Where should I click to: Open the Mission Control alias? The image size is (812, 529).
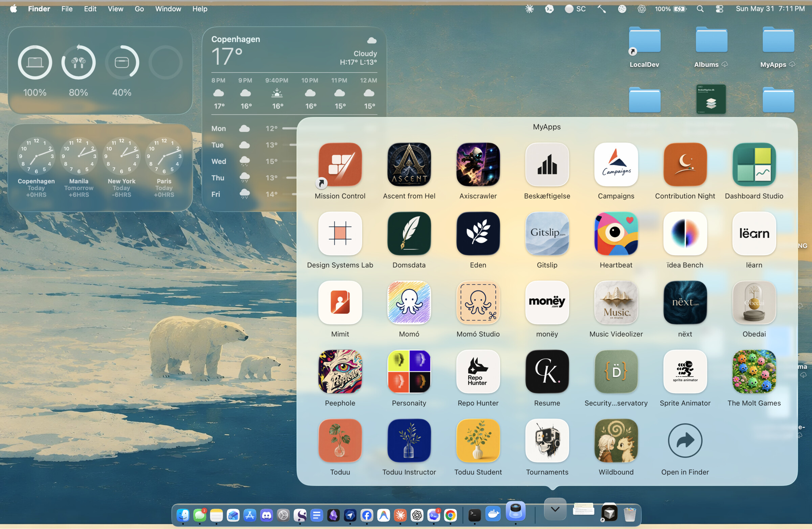point(340,164)
